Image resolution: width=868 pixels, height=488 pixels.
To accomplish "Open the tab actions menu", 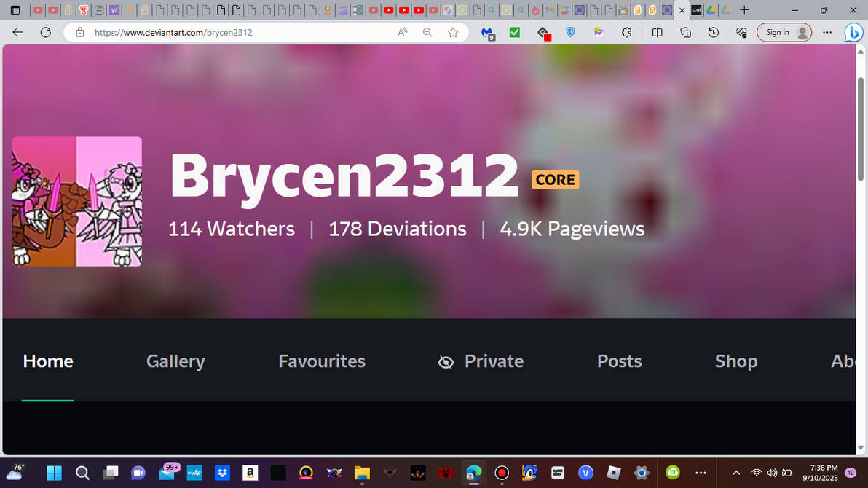I will [x=15, y=10].
